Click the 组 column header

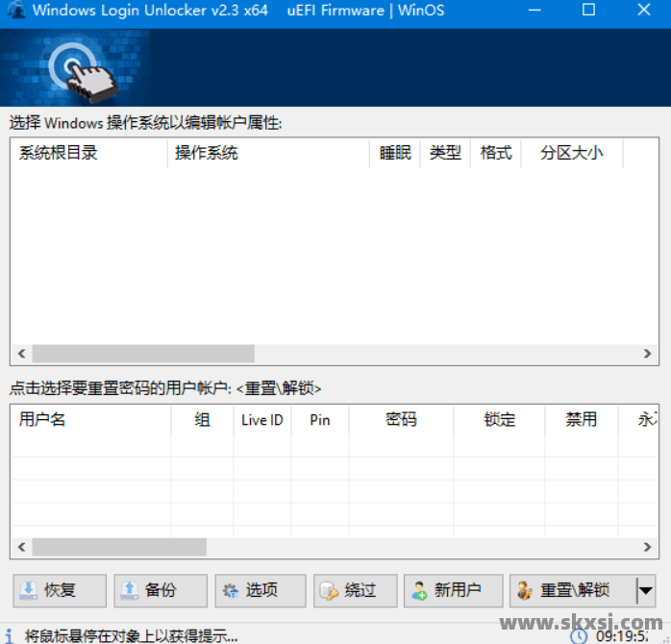point(203,419)
